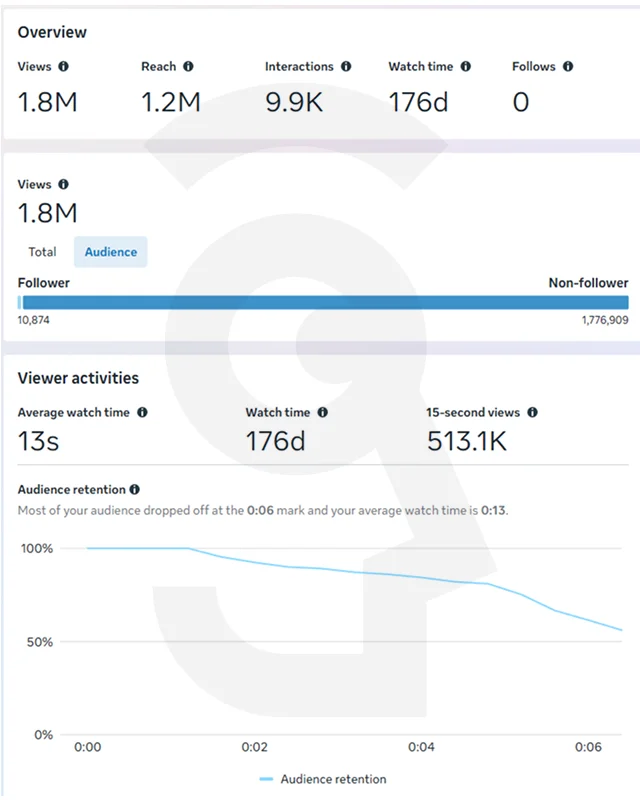The image size is (640, 800).
Task: Click the info icon next to Overview Views
Action: (x=63, y=66)
